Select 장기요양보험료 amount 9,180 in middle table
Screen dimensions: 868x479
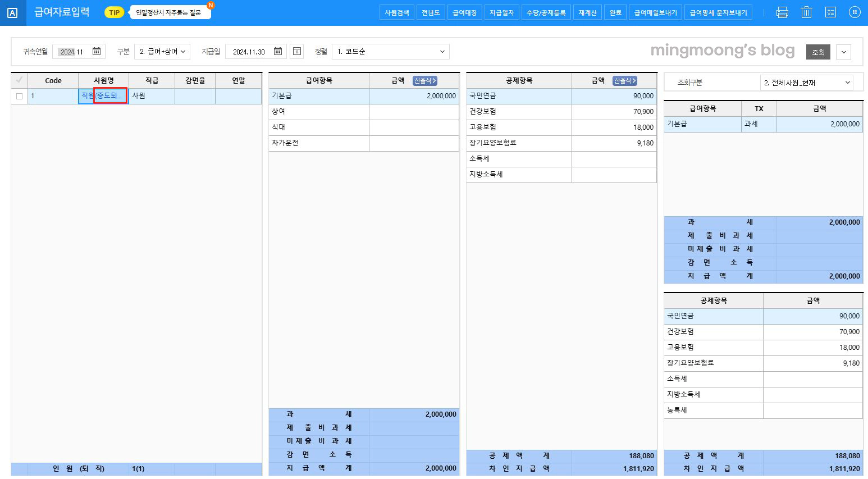point(614,143)
